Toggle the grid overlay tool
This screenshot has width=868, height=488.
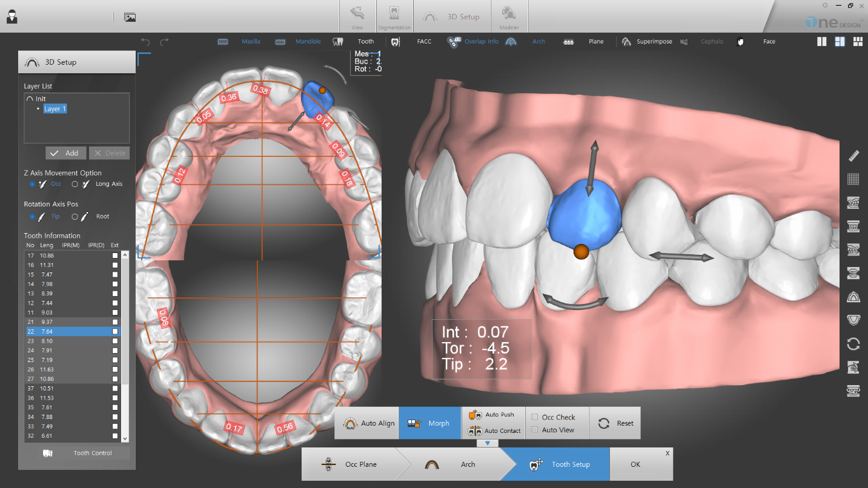tap(853, 179)
